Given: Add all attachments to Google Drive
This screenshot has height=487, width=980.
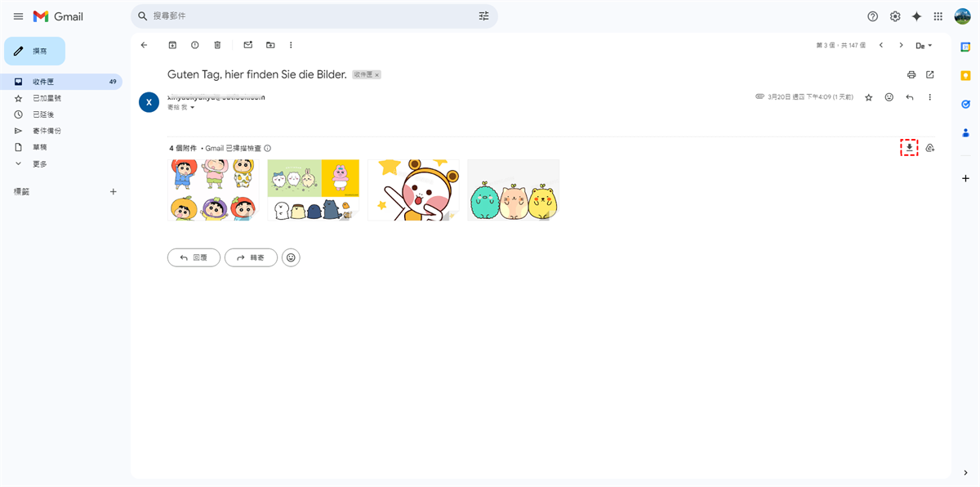Looking at the screenshot, I should tap(930, 148).
